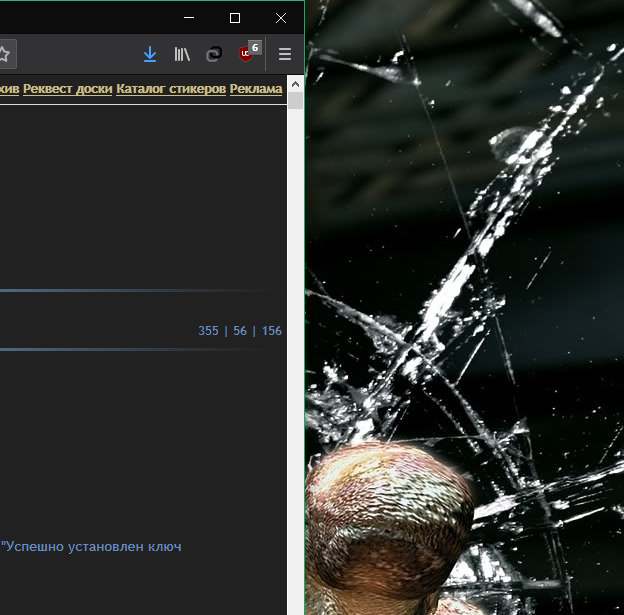Click the 56 counter
Image resolution: width=624 pixels, height=615 pixels.
(x=240, y=331)
